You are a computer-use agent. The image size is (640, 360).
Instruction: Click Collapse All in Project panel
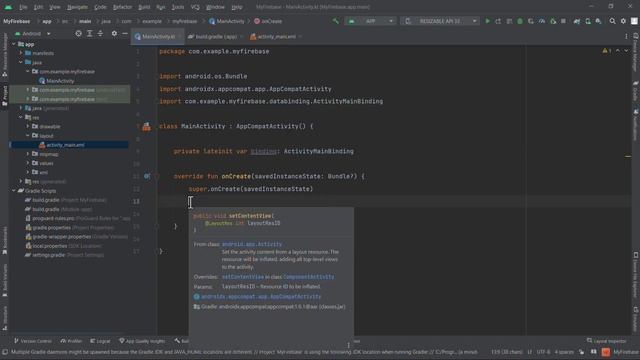point(100,33)
